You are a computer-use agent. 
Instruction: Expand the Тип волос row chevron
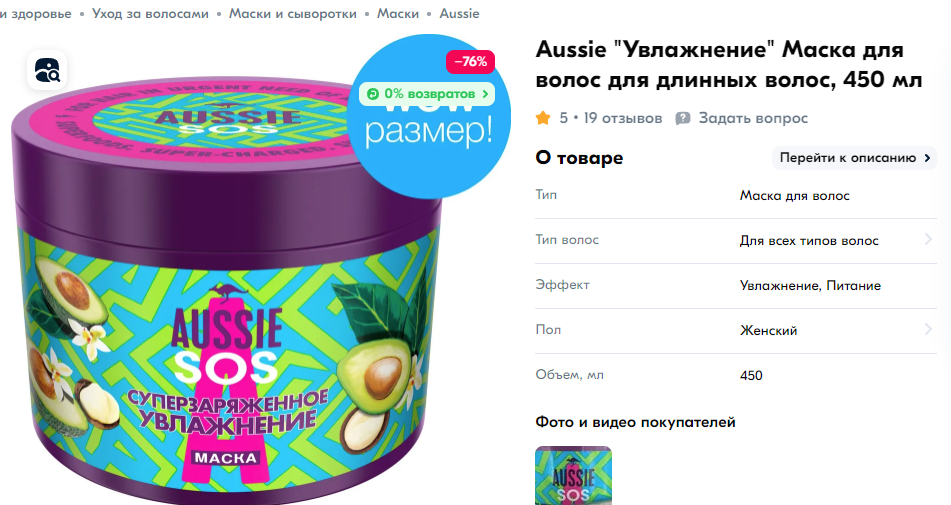pyautogui.click(x=928, y=240)
